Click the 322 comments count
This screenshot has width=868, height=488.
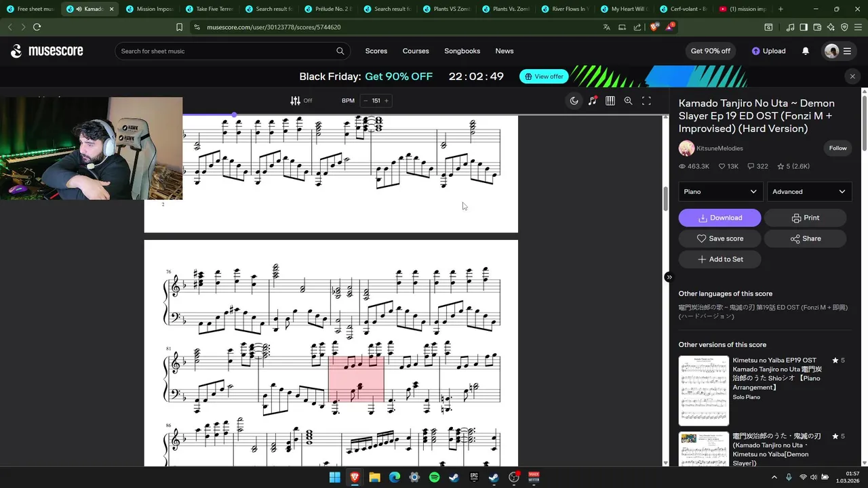point(757,166)
